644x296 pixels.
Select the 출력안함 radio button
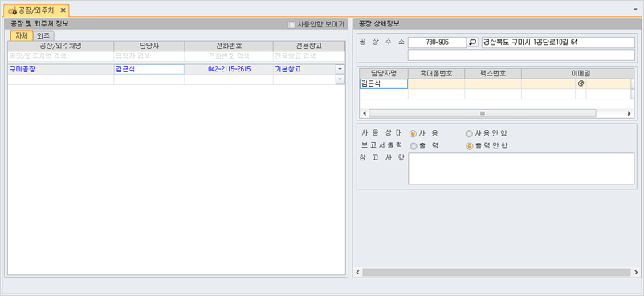[469, 146]
